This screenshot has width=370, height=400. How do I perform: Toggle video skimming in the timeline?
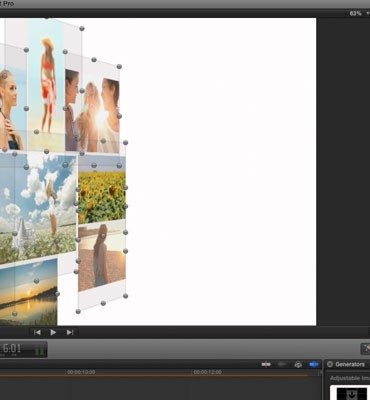[x=266, y=364]
